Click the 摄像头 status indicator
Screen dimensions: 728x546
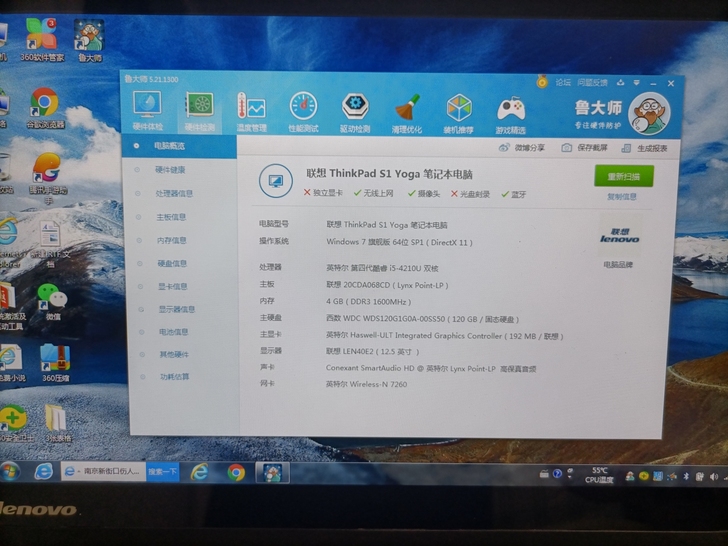tap(424, 194)
